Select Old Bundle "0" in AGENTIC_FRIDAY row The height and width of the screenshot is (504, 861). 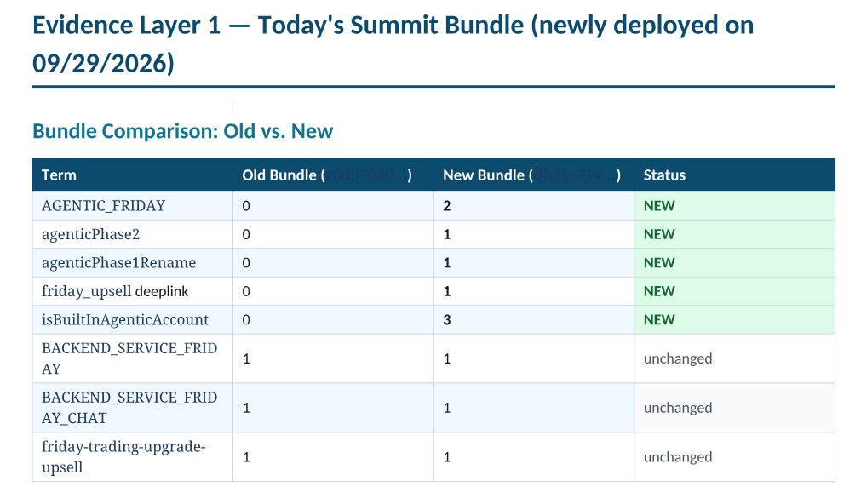coord(246,206)
